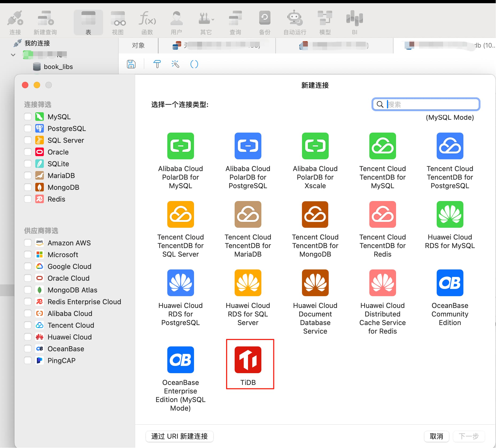Switch to the 对象 tab
Screen dimensions: 496x448
(x=138, y=45)
